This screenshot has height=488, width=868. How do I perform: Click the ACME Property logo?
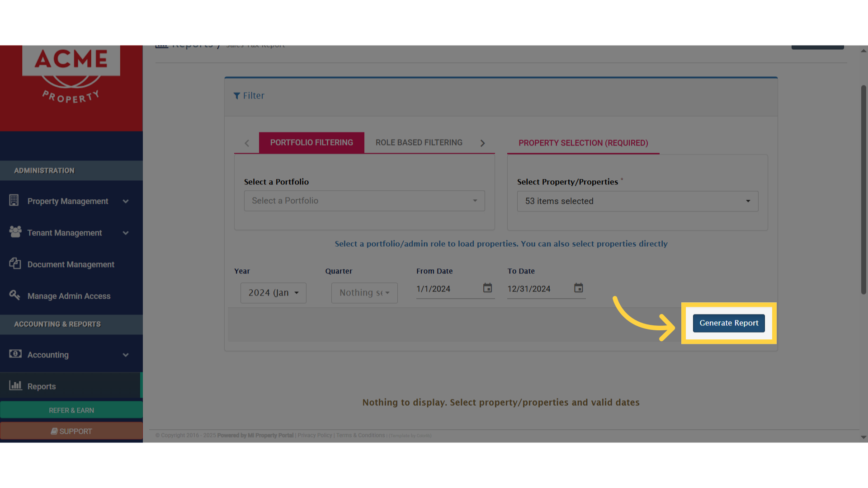(71, 75)
